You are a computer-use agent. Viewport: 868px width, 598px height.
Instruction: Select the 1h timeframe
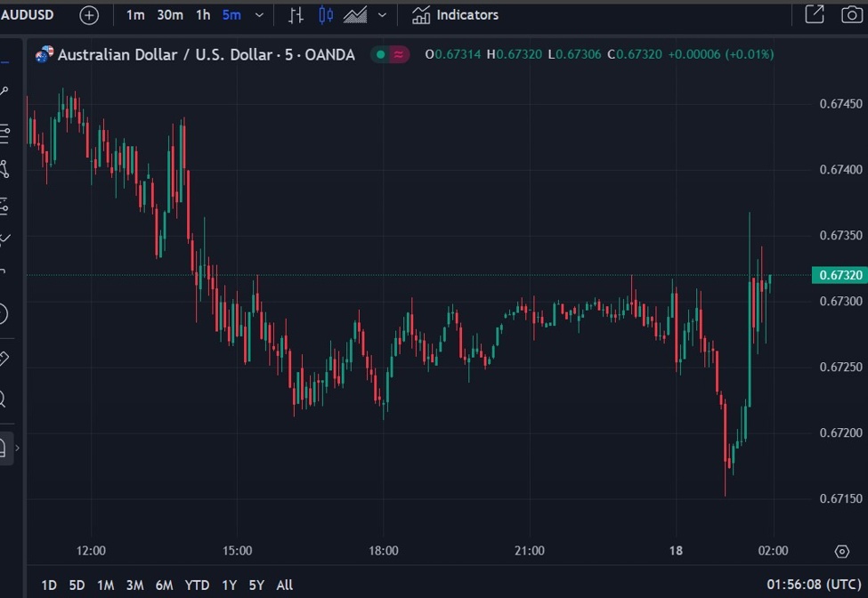pyautogui.click(x=203, y=15)
